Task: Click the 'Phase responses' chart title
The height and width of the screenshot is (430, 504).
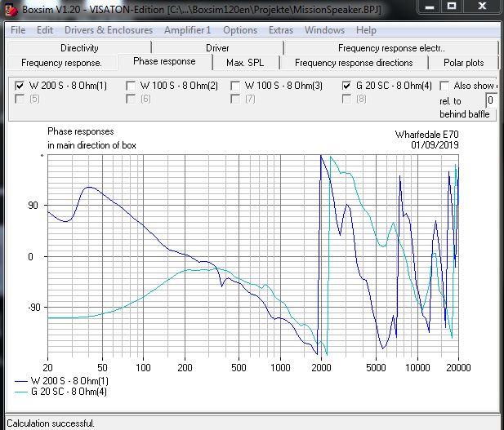Action: pyautogui.click(x=81, y=131)
